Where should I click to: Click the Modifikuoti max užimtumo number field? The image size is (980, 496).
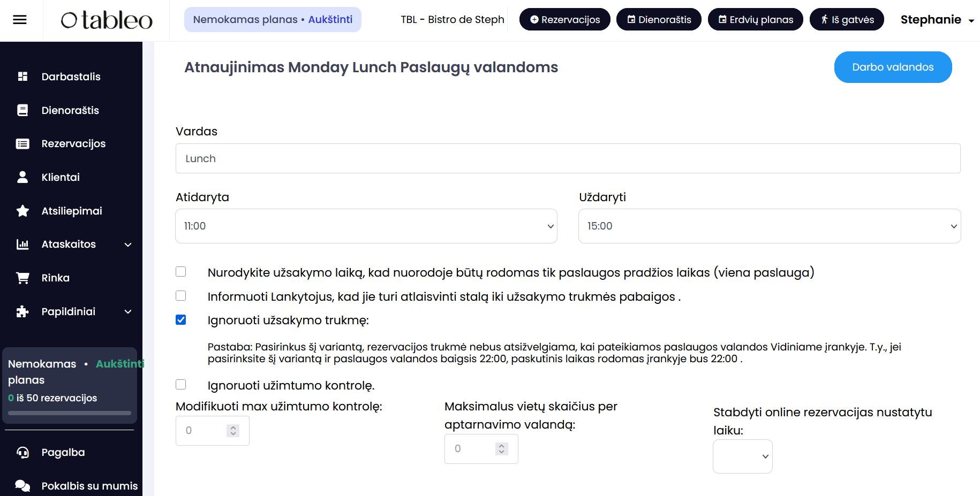coord(213,431)
